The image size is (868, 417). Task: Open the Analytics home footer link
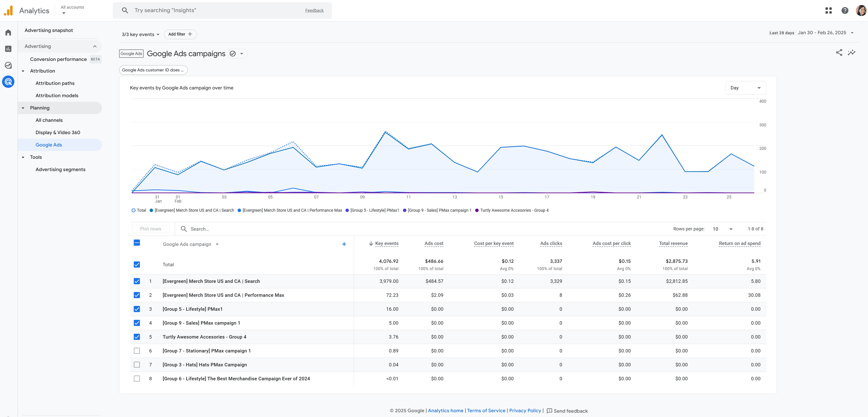[x=446, y=411]
